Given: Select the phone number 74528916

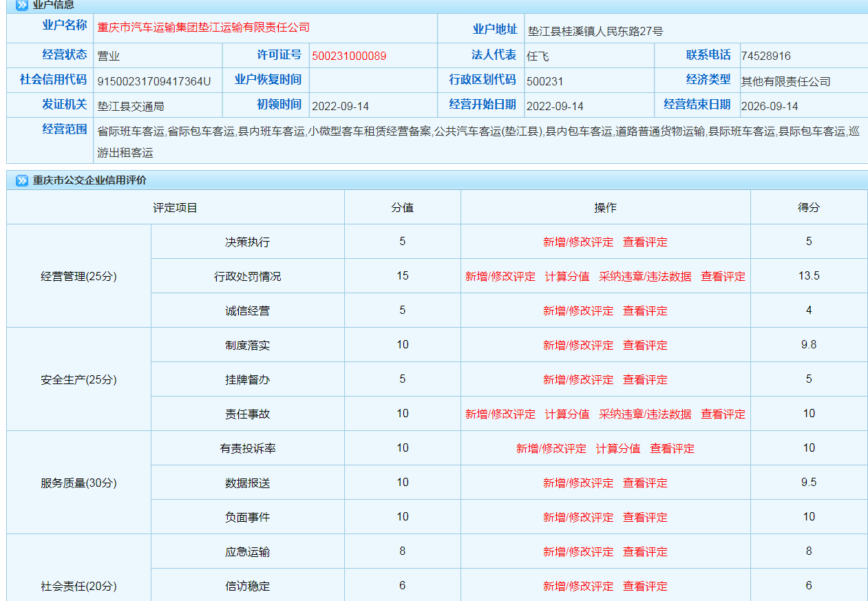Looking at the screenshot, I should pos(766,56).
